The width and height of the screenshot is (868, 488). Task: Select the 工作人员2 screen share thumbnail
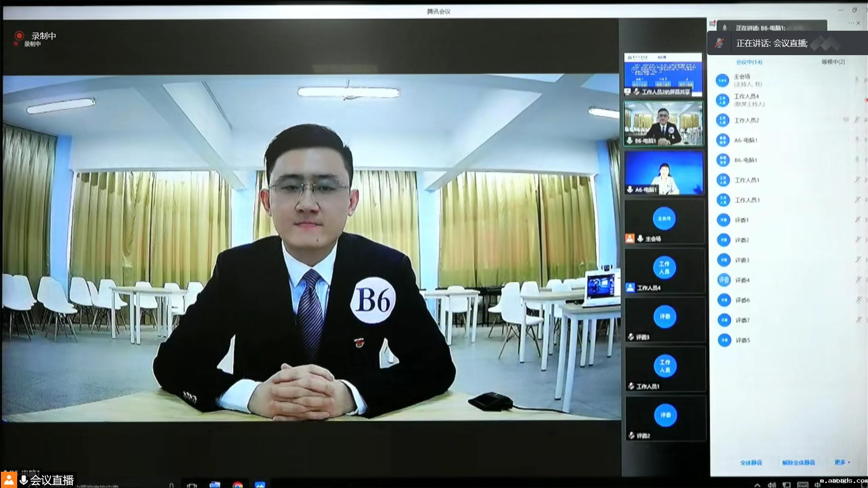click(663, 75)
